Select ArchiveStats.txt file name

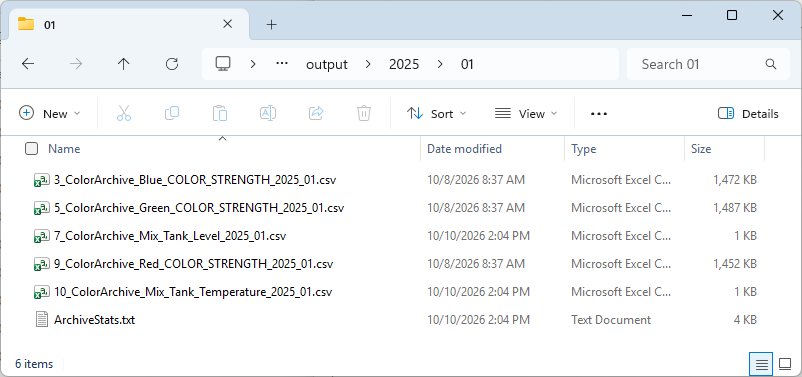pyautogui.click(x=94, y=320)
